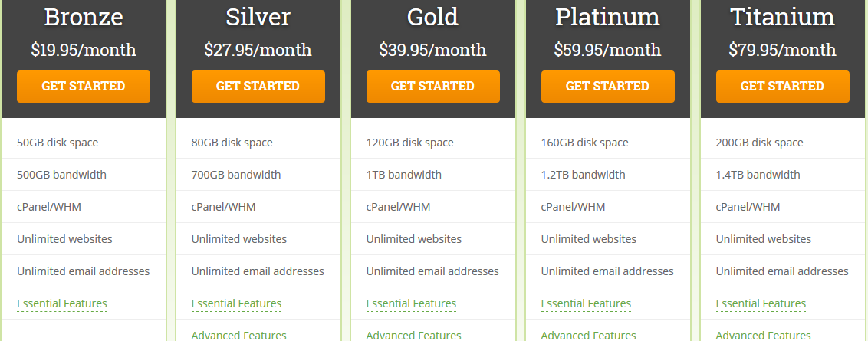Open Advanced Features link in Silver column

(x=239, y=336)
